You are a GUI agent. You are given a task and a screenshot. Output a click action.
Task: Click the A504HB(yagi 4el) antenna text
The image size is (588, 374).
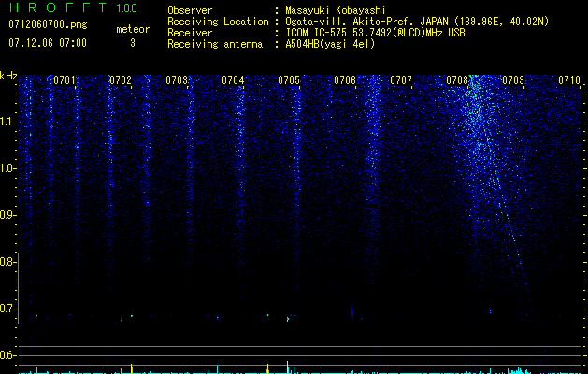coord(330,44)
